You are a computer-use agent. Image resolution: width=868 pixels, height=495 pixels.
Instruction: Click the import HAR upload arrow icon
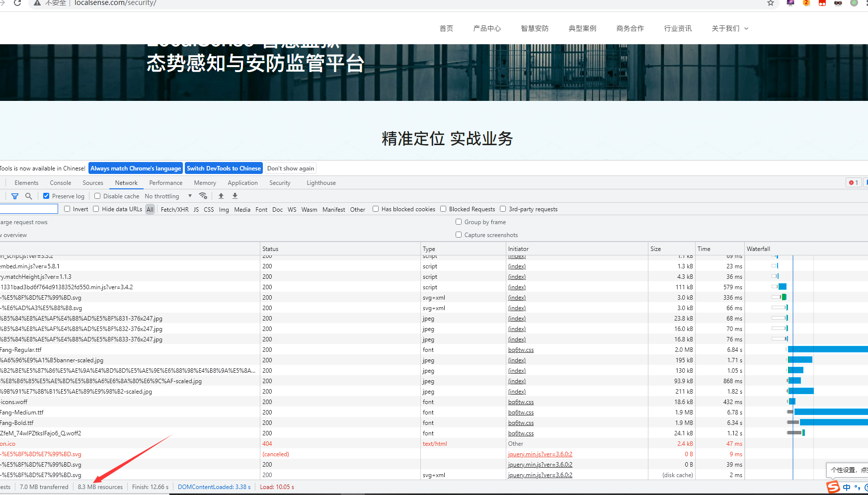pyautogui.click(x=221, y=196)
